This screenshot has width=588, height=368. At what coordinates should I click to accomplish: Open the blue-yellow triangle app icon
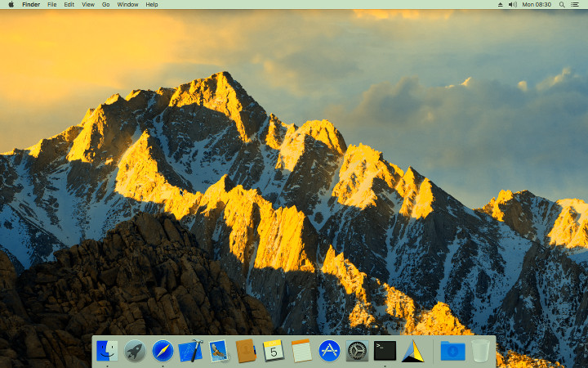413,351
